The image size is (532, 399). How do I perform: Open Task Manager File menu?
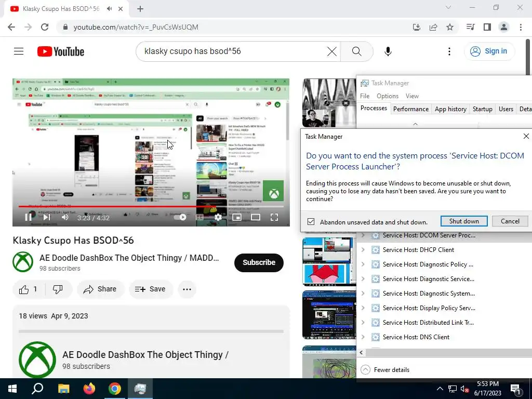pyautogui.click(x=365, y=96)
